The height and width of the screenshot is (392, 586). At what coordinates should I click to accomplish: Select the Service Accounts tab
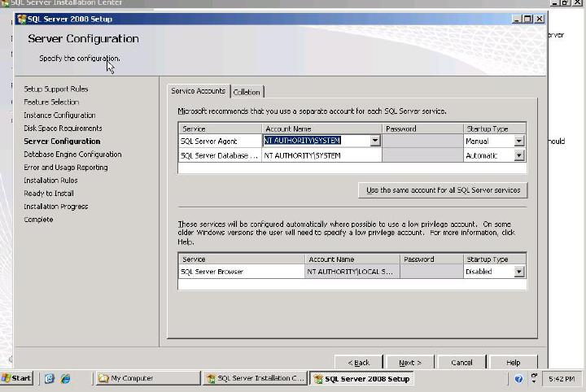[x=199, y=91]
